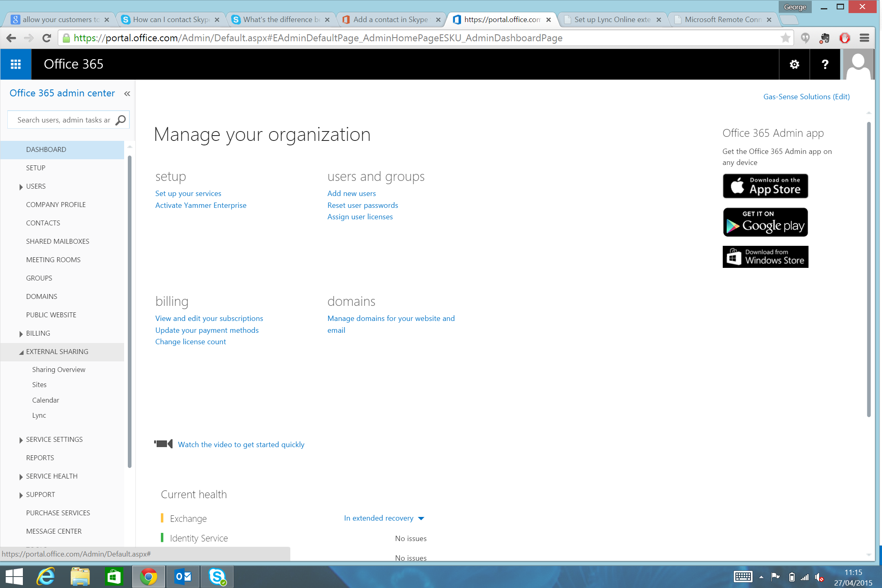The height and width of the screenshot is (588, 882).
Task: Switch to the 'Set up Lync Online' tab
Action: click(x=612, y=19)
